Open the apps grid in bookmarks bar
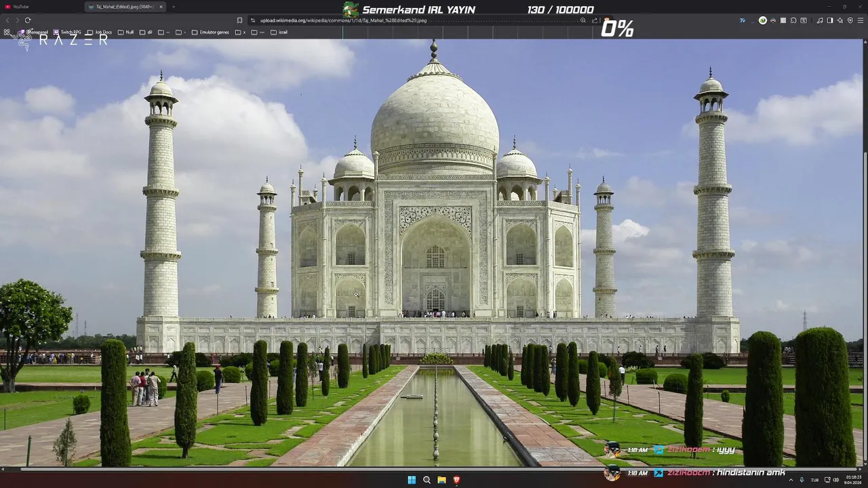Screen dimensions: 868x488 pos(7,32)
